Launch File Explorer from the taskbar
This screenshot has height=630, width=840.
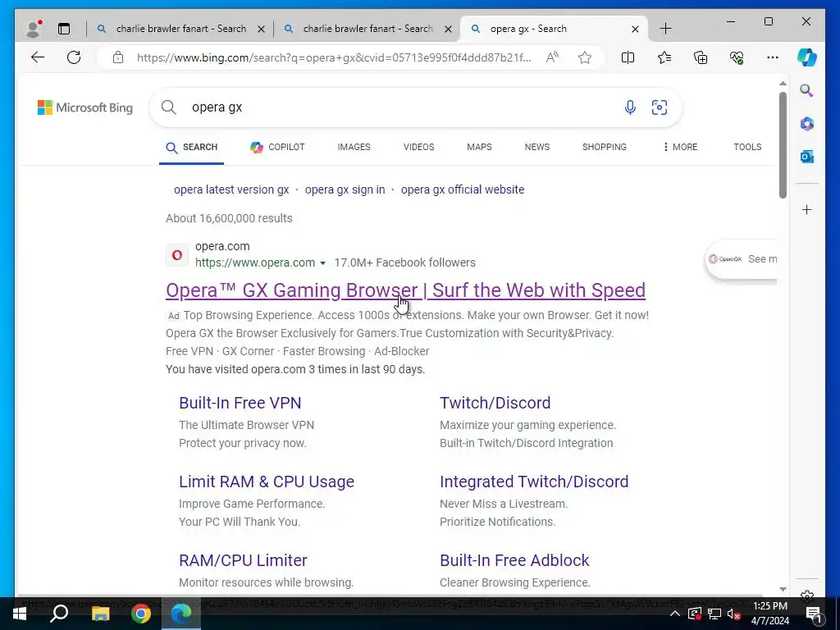(x=100, y=614)
